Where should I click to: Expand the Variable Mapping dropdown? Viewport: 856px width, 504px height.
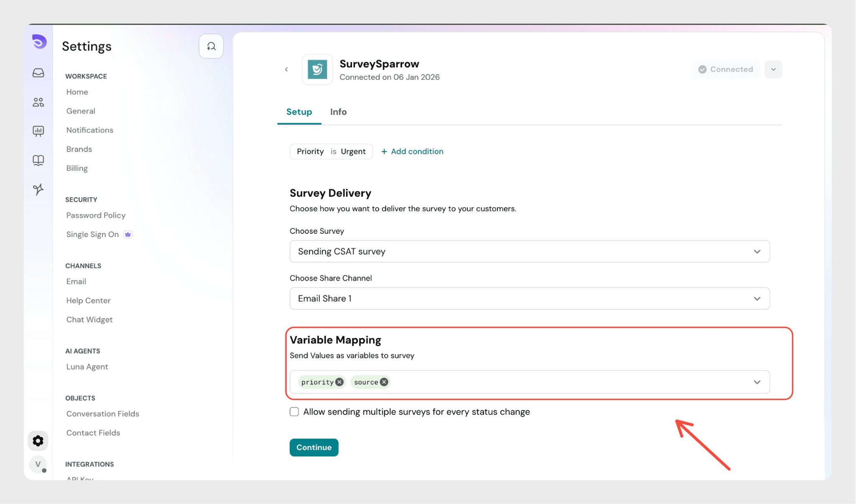(757, 382)
